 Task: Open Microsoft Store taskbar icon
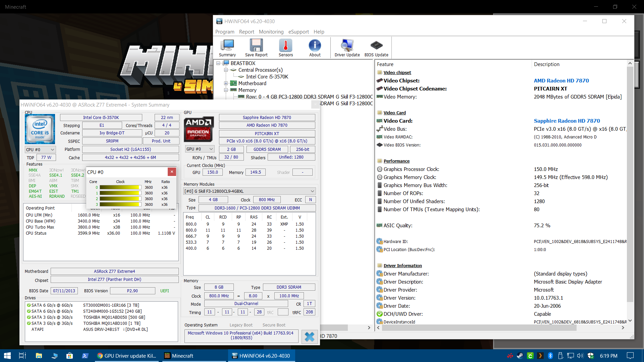click(x=69, y=356)
